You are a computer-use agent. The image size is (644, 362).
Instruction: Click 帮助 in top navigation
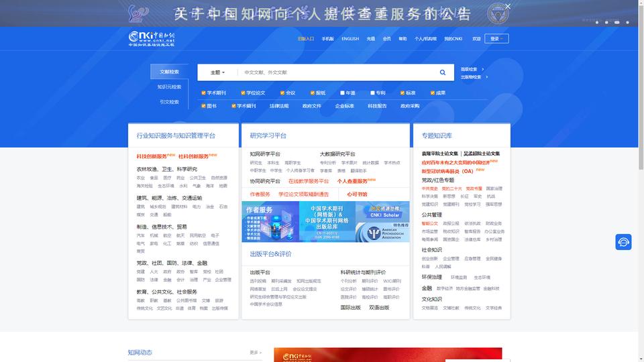coord(402,39)
